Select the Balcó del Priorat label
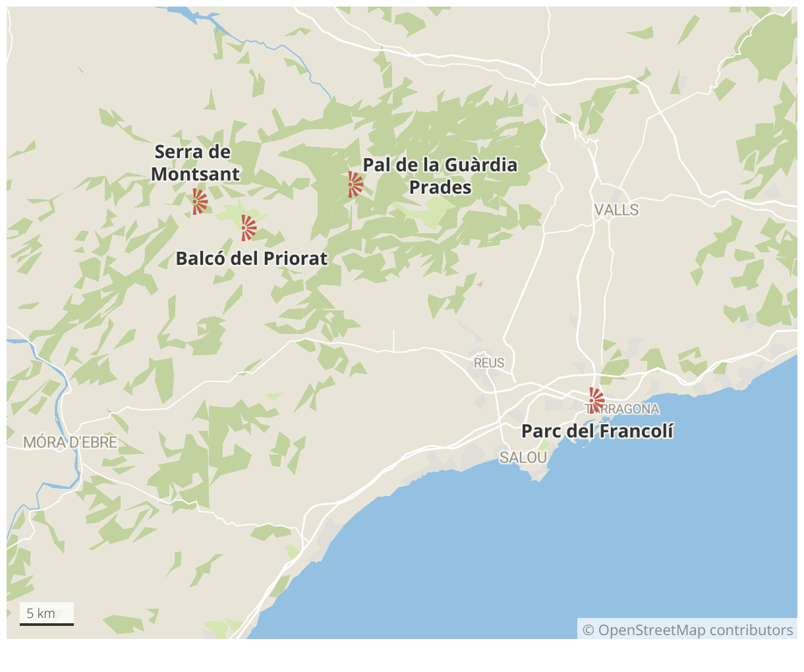Screen dimensions: 804x672 pyautogui.click(x=251, y=258)
